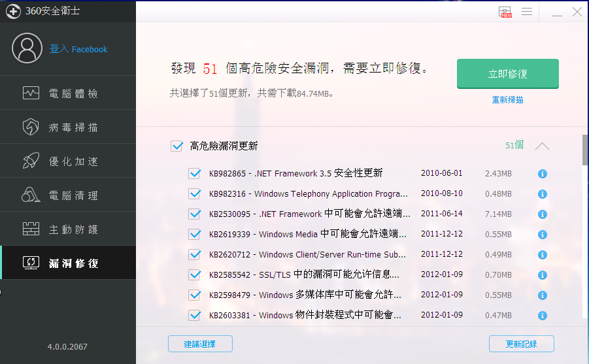The width and height of the screenshot is (589, 364).
Task: Click the user avatar icon
Action: pos(27,48)
